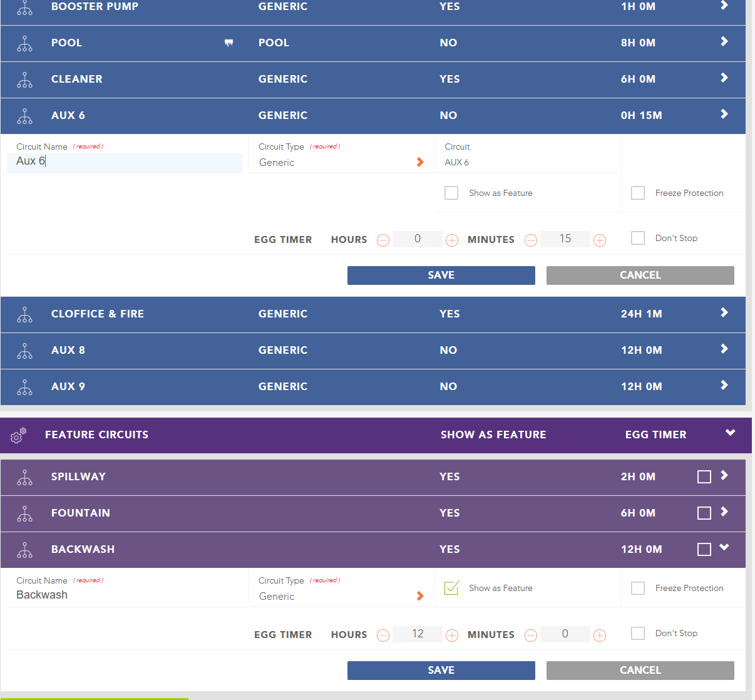Click the 0H 15M egg timer value

coord(642,115)
